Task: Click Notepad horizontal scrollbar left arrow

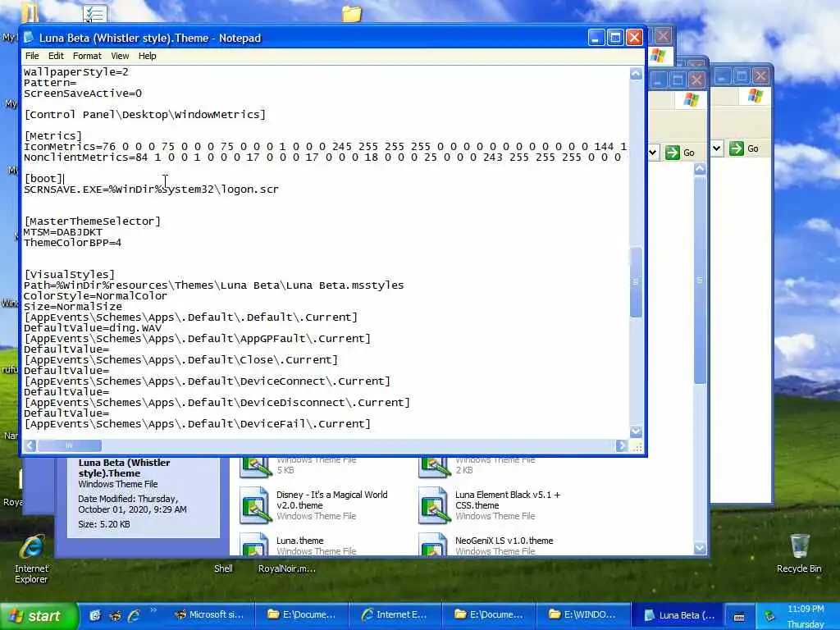Action: point(30,445)
